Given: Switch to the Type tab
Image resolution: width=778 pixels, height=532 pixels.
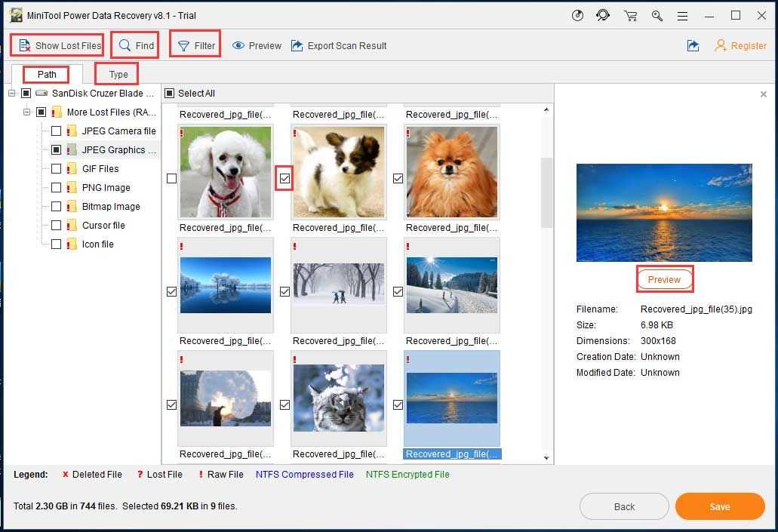Looking at the screenshot, I should pos(118,74).
